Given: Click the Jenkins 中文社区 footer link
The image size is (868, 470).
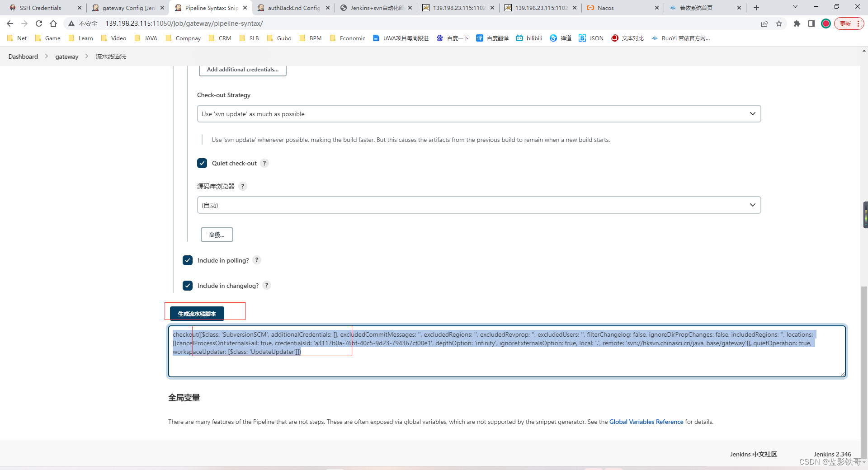Looking at the screenshot, I should pyautogui.click(x=753, y=454).
